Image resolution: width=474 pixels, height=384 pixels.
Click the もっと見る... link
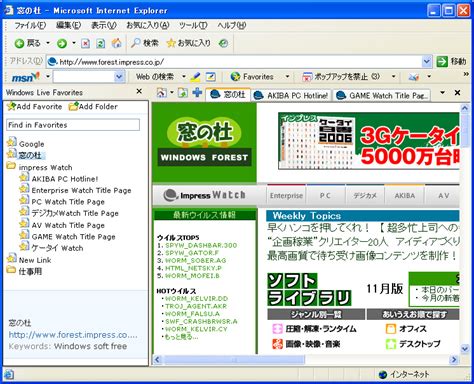[181, 337]
